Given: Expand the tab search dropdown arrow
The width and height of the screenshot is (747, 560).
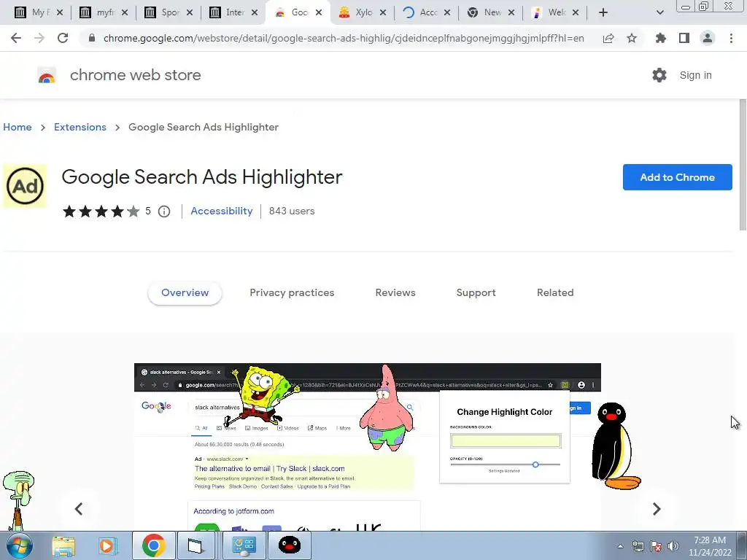Looking at the screenshot, I should pyautogui.click(x=659, y=12).
